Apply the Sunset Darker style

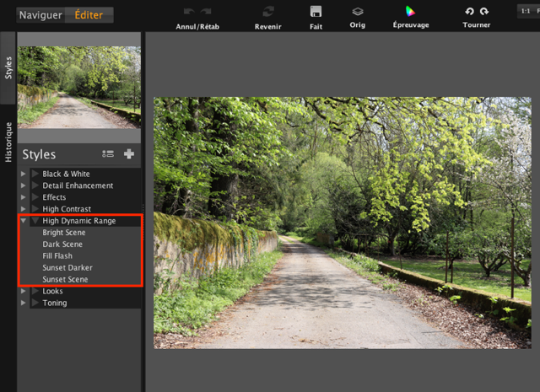[x=67, y=267]
